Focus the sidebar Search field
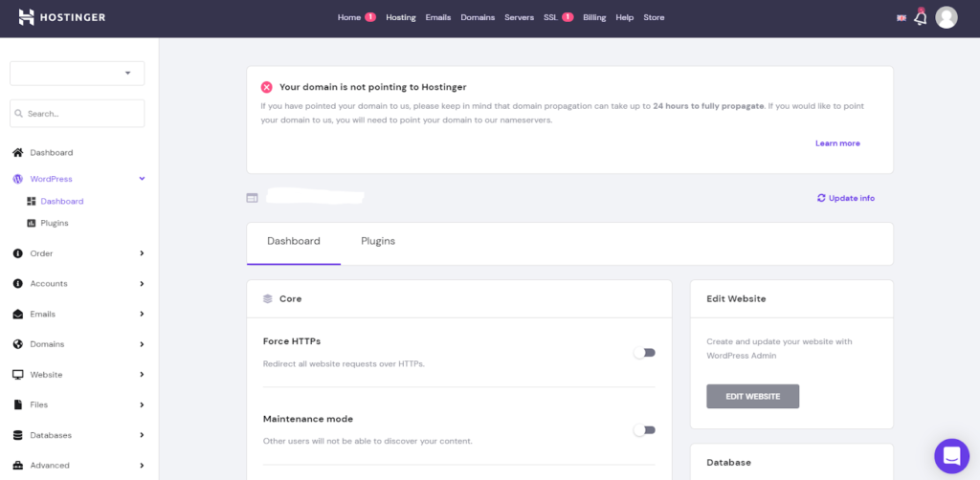 [77, 114]
